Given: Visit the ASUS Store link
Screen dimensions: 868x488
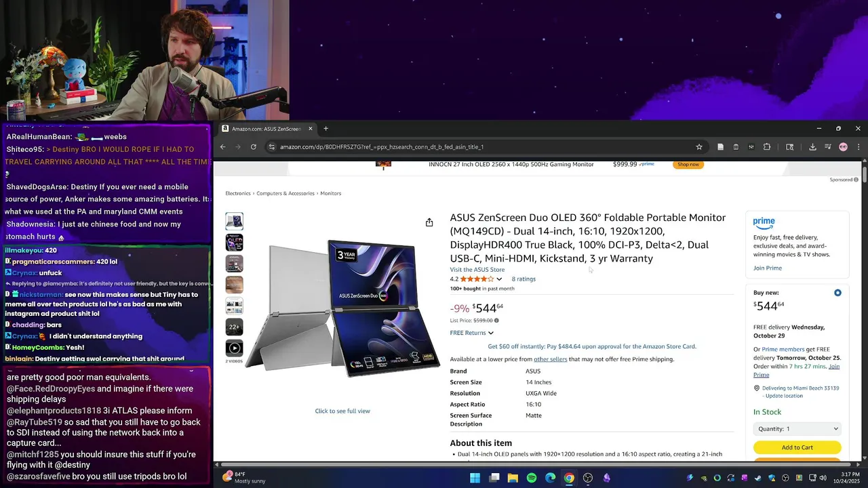Looking at the screenshot, I should click(477, 270).
